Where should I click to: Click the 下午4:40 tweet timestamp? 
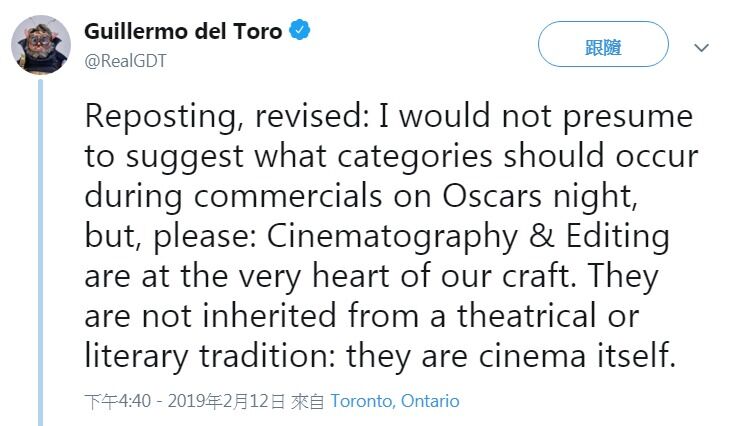(117, 401)
